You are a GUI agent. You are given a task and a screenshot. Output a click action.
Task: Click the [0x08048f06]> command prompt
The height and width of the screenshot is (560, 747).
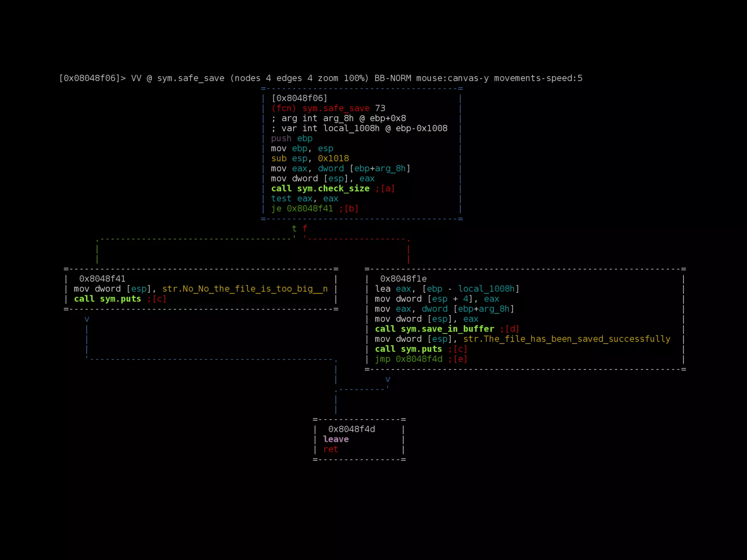pos(92,78)
